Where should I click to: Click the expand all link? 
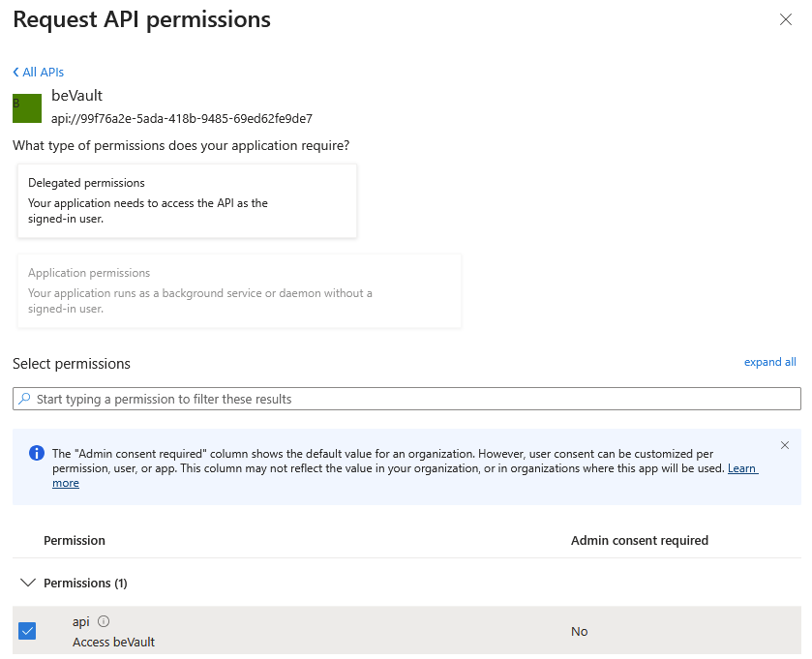769,362
